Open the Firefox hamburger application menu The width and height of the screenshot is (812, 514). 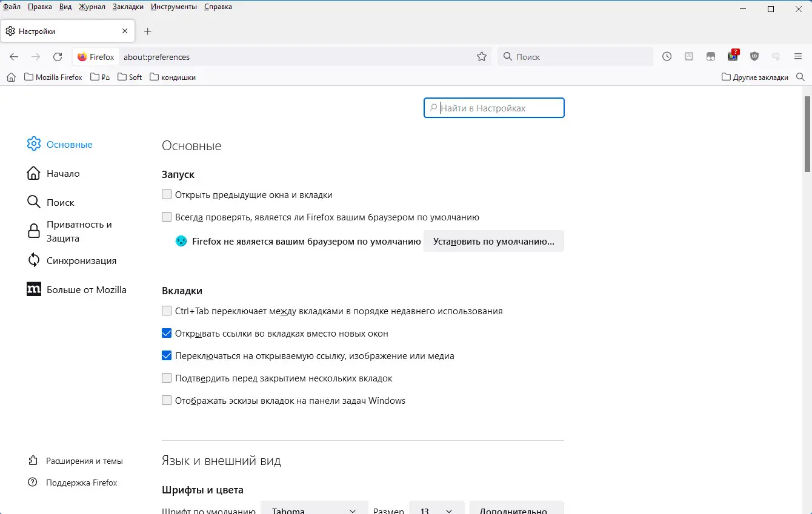click(x=798, y=57)
